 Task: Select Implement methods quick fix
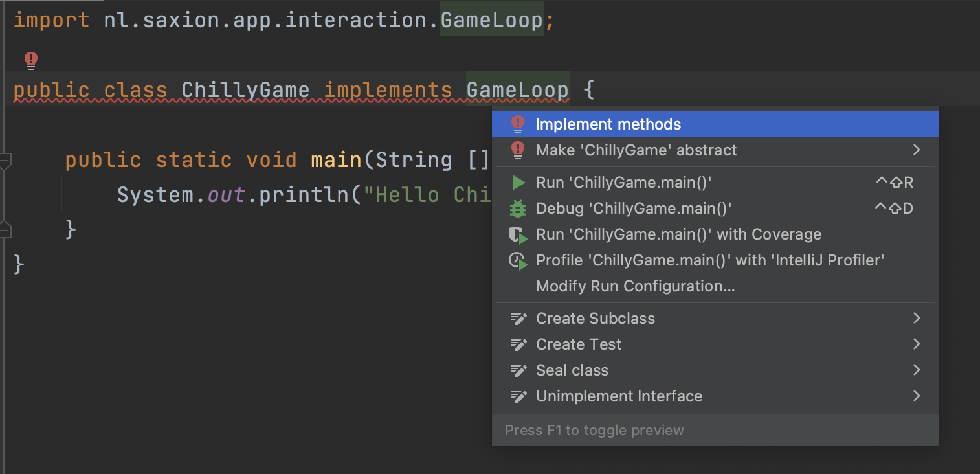click(715, 124)
